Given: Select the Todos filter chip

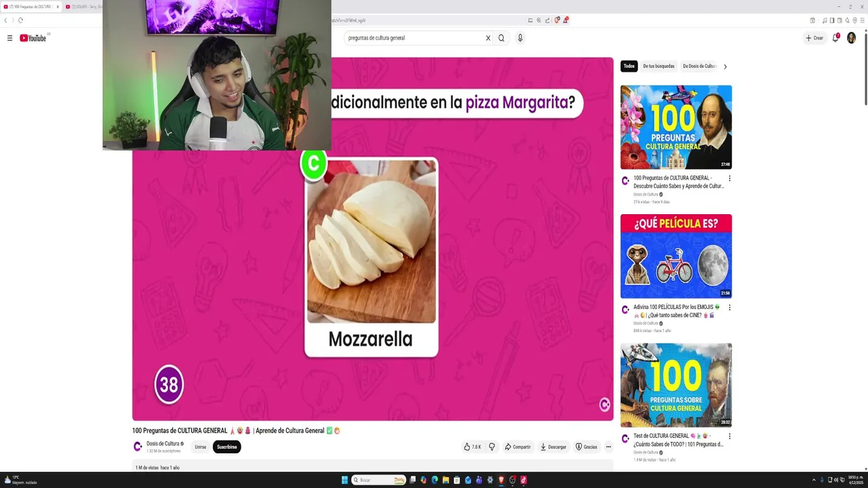Looking at the screenshot, I should pyautogui.click(x=629, y=66).
